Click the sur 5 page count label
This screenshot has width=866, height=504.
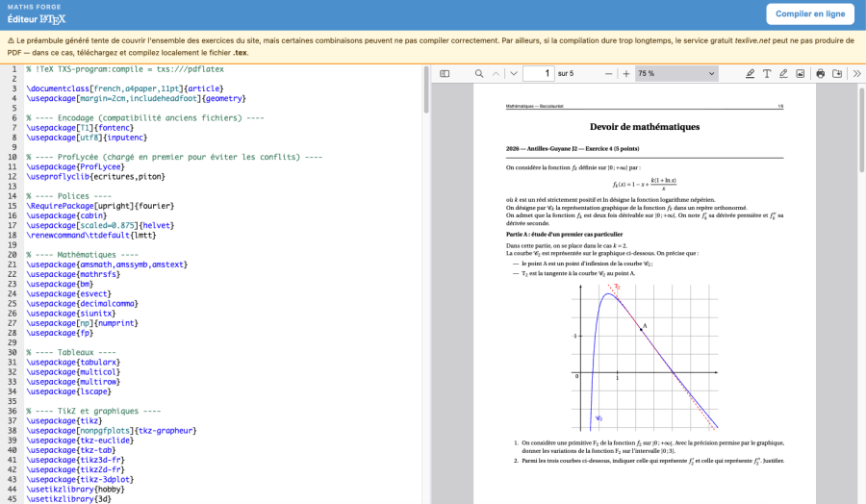[566, 73]
